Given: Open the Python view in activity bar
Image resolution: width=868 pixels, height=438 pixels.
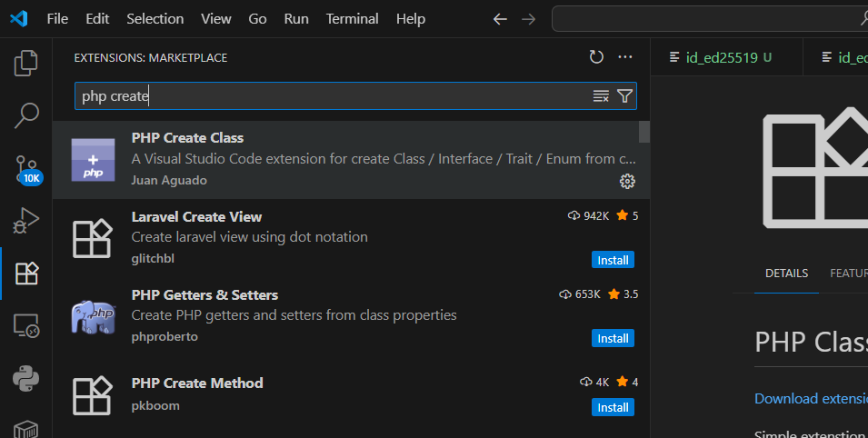Looking at the screenshot, I should pyautogui.click(x=26, y=379).
